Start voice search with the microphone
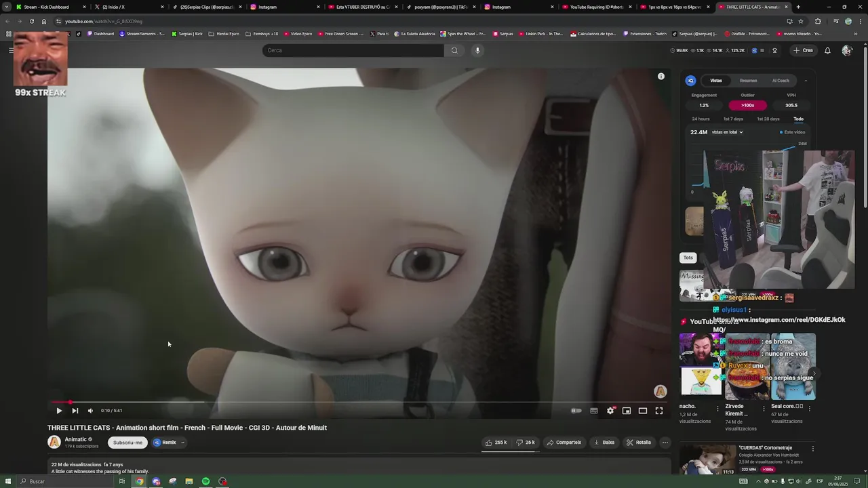 coord(477,50)
